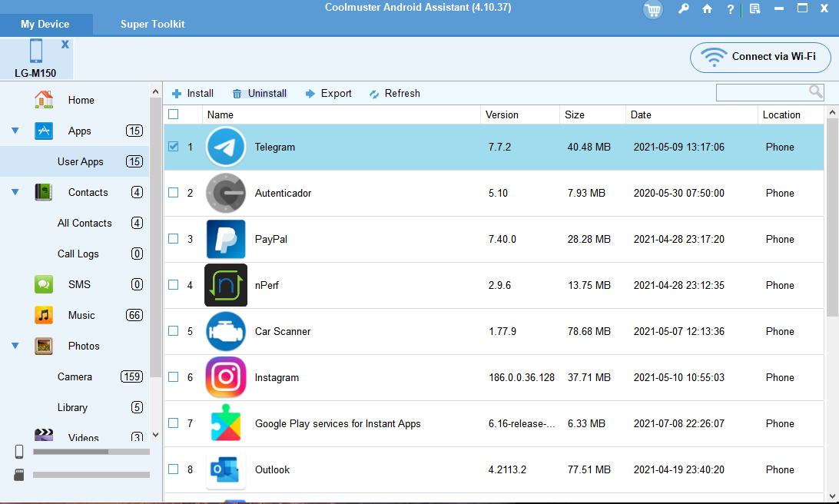
Task: Click the LG-M150 phone device icon
Action: point(36,51)
